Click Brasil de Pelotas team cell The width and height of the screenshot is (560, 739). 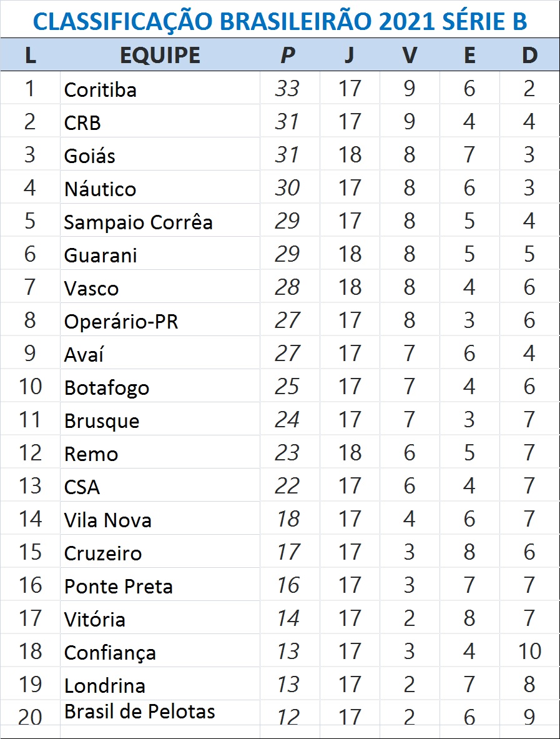tap(140, 712)
